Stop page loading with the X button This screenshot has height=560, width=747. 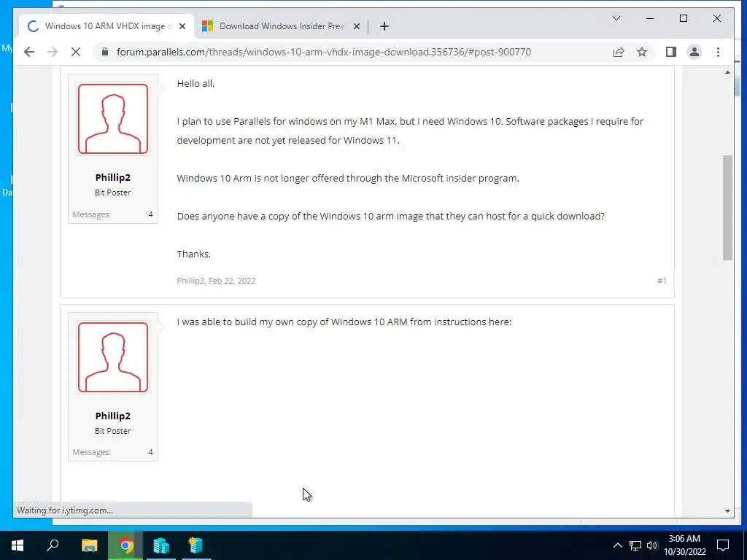[x=76, y=52]
